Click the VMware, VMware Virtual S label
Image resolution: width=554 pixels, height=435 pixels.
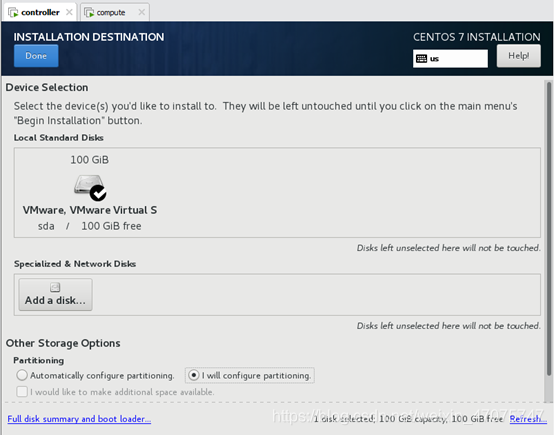[x=90, y=210]
